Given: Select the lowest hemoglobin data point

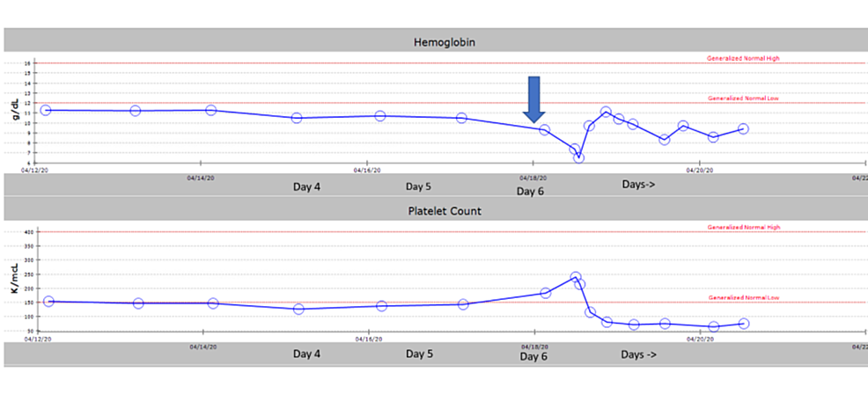Looking at the screenshot, I should pos(578,157).
